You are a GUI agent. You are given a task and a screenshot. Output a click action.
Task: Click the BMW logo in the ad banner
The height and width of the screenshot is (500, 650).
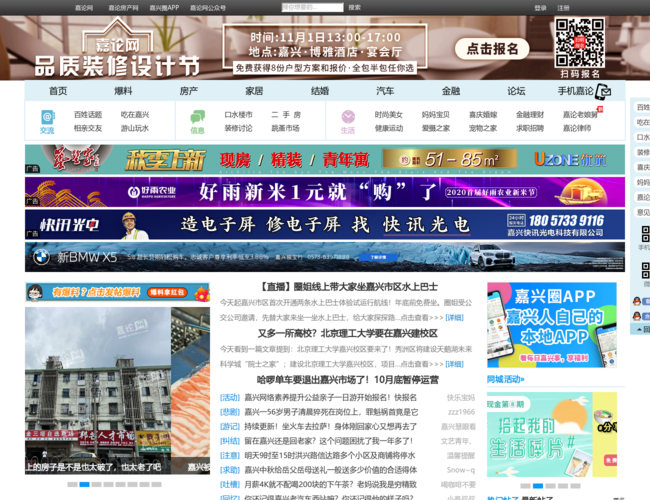[x=41, y=257]
